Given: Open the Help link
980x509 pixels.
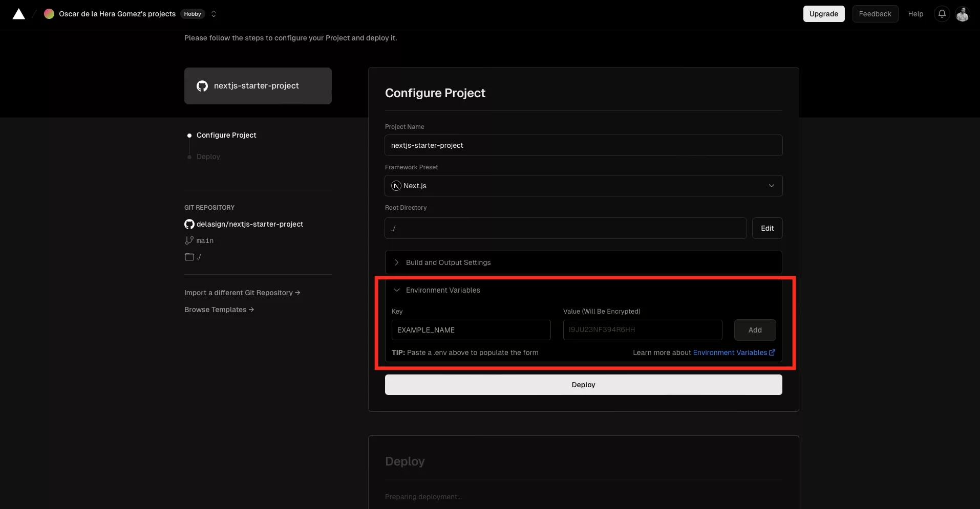Looking at the screenshot, I should pyautogui.click(x=915, y=14).
